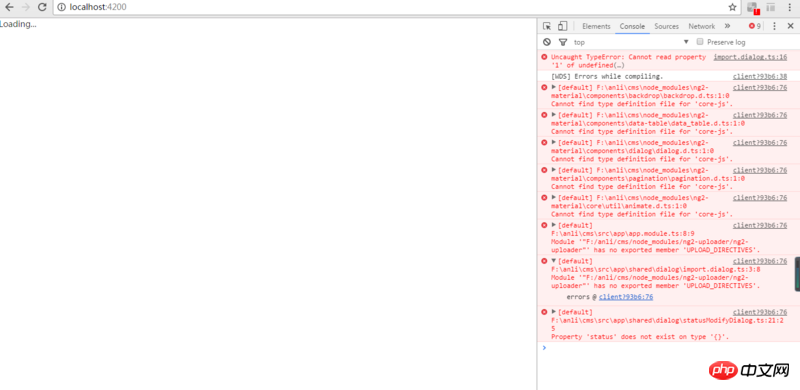This screenshot has height=390, width=800.
Task: Open source link beside backdrop.d.ts error
Action: [760, 87]
